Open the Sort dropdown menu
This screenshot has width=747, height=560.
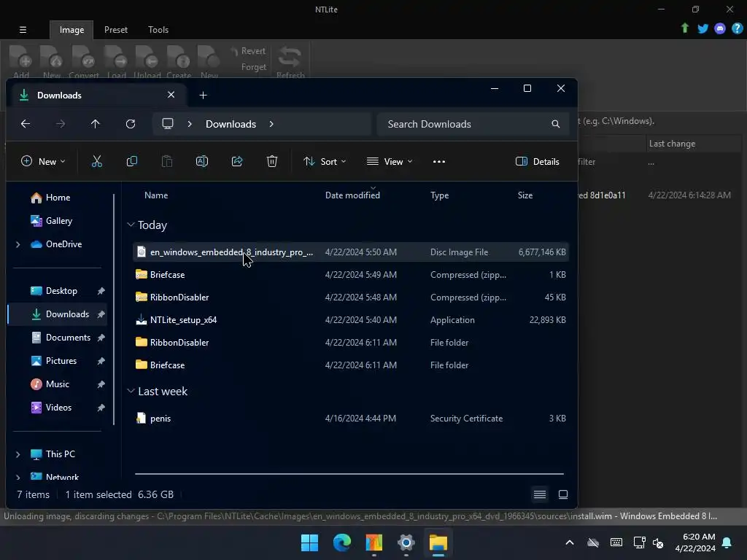coord(325,161)
